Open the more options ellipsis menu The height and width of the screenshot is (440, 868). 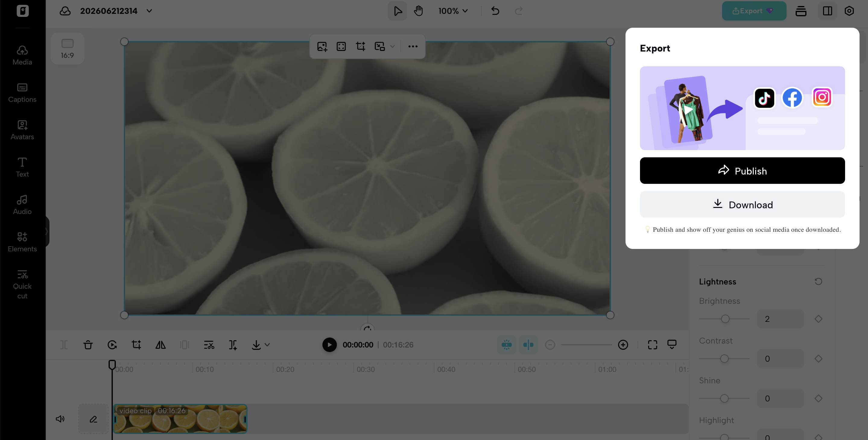[x=413, y=46]
